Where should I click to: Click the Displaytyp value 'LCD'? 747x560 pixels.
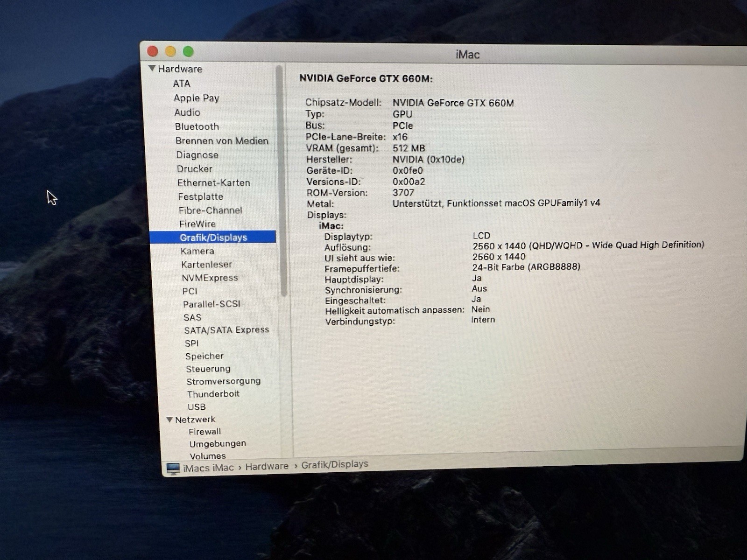[481, 236]
